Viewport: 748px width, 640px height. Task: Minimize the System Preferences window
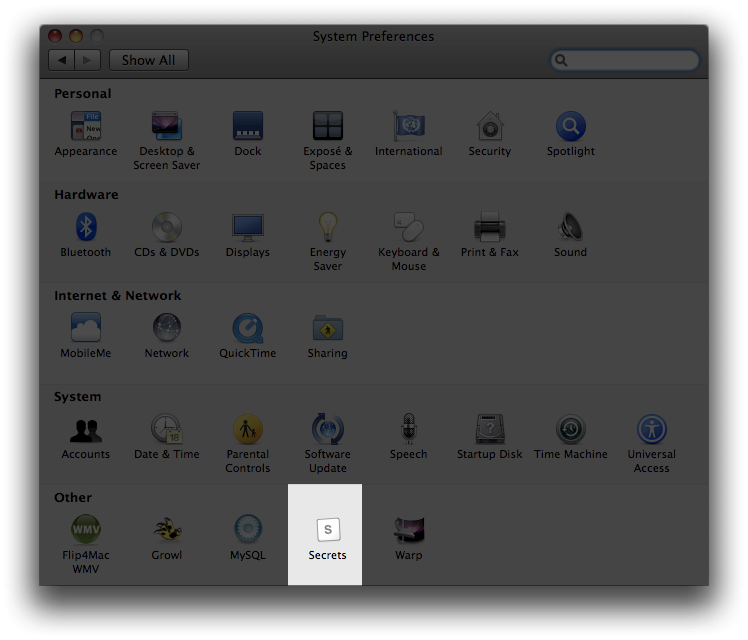click(x=76, y=36)
